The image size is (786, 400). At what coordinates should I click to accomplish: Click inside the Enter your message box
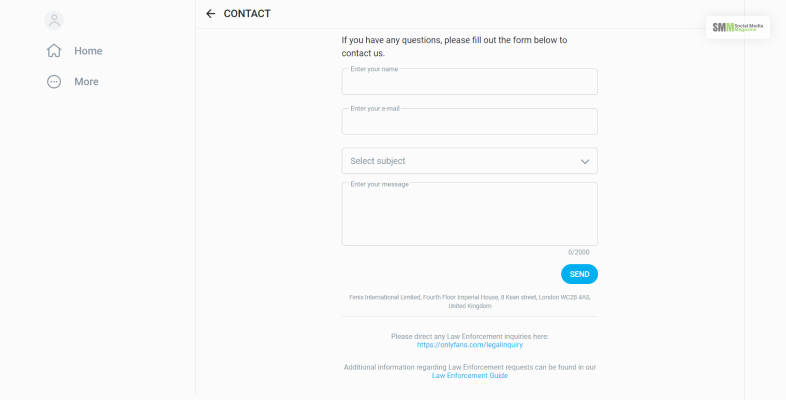469,215
